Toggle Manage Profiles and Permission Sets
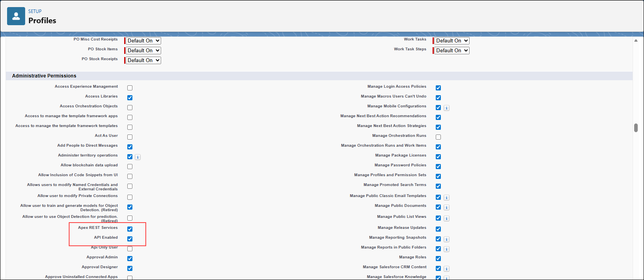Viewport: 644px width, 280px height. click(439, 177)
